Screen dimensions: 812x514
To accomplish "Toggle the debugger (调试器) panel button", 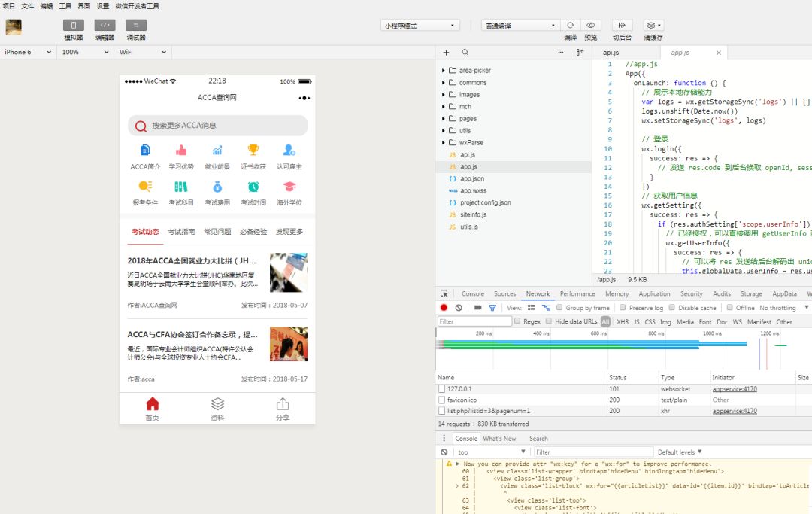I will click(x=136, y=26).
